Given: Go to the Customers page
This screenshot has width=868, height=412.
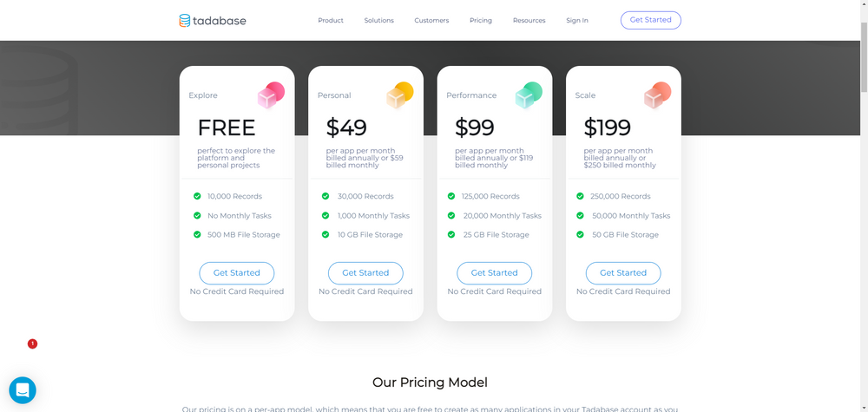Looking at the screenshot, I should pos(431,21).
